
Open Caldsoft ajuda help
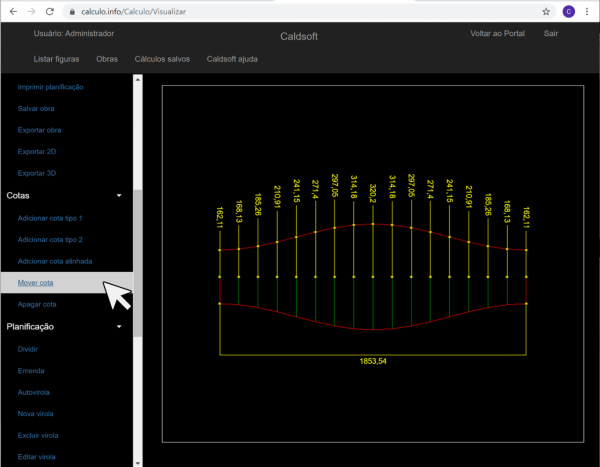click(232, 59)
